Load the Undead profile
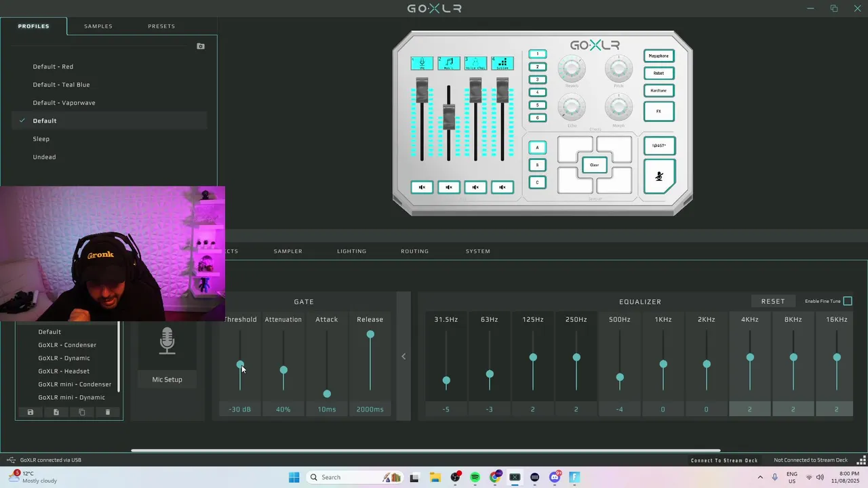This screenshot has width=868, height=488. pos(109,157)
